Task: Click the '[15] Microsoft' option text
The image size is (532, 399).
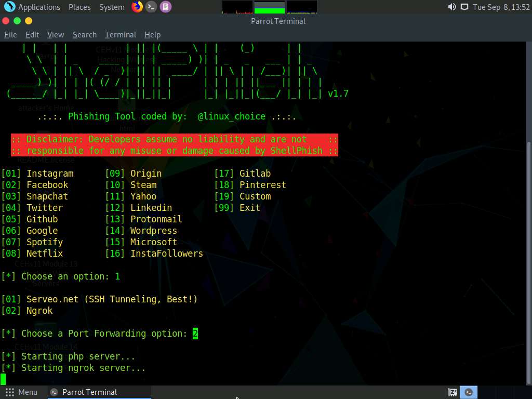Action: (x=141, y=242)
